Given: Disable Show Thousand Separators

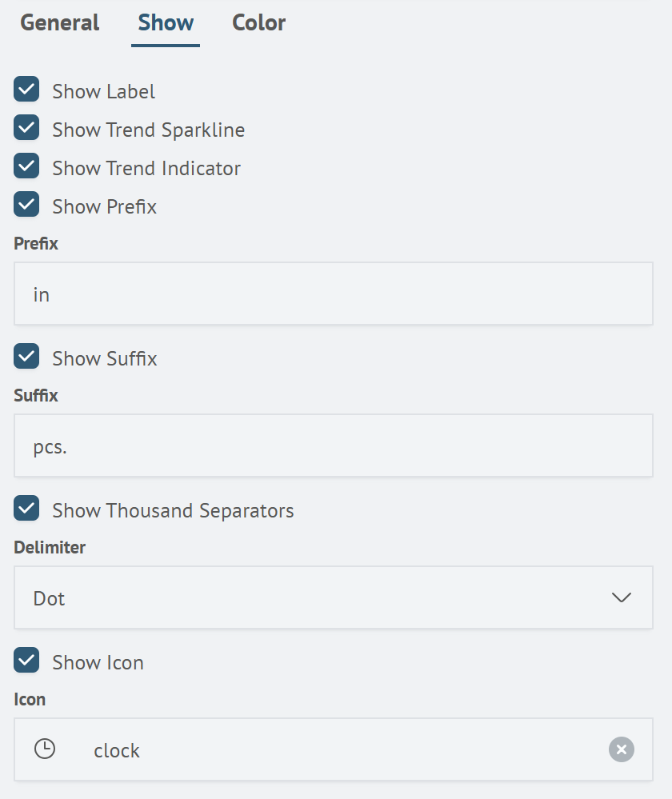Looking at the screenshot, I should (26, 509).
